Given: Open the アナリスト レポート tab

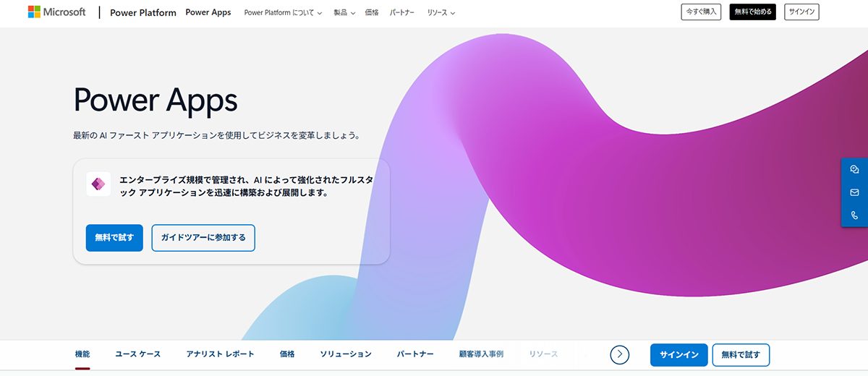Looking at the screenshot, I should pos(220,354).
